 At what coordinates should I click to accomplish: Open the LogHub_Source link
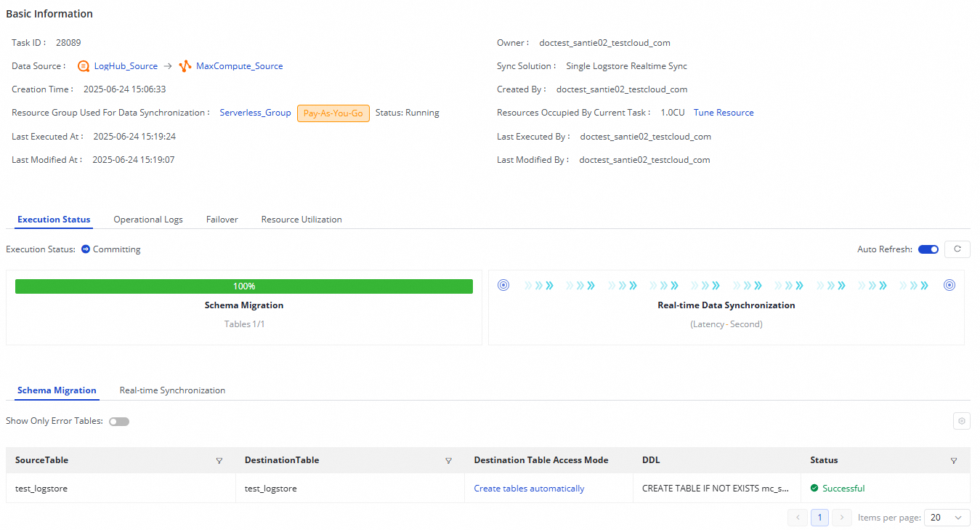click(x=126, y=66)
